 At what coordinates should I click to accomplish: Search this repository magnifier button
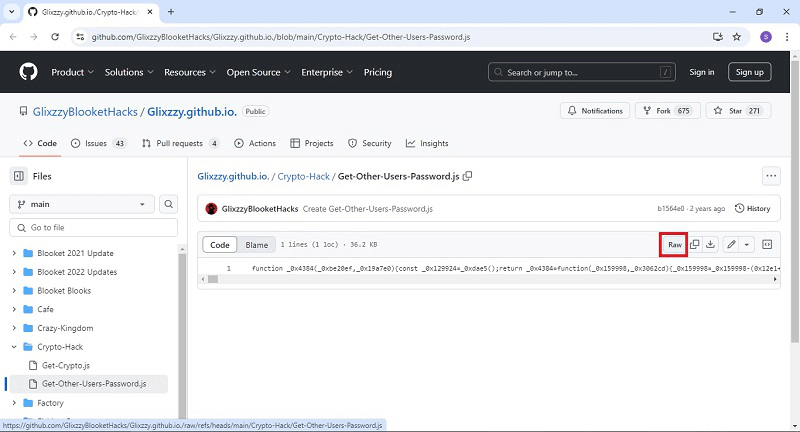click(x=168, y=204)
